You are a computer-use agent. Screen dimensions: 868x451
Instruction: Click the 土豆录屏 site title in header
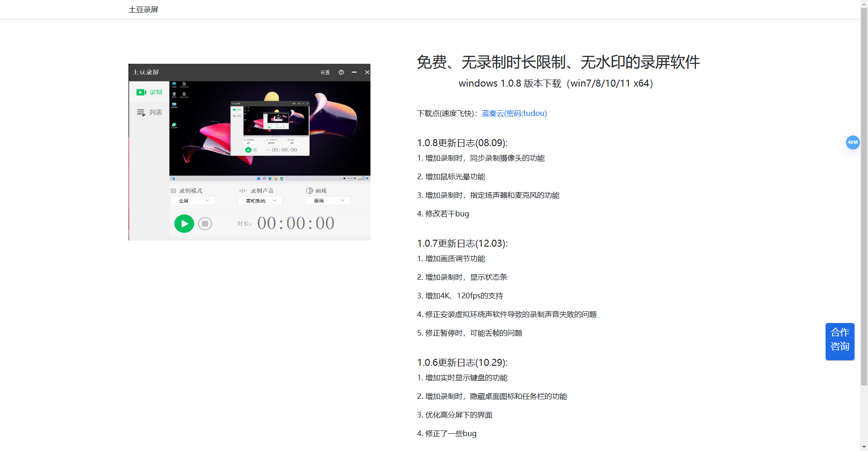coord(143,9)
